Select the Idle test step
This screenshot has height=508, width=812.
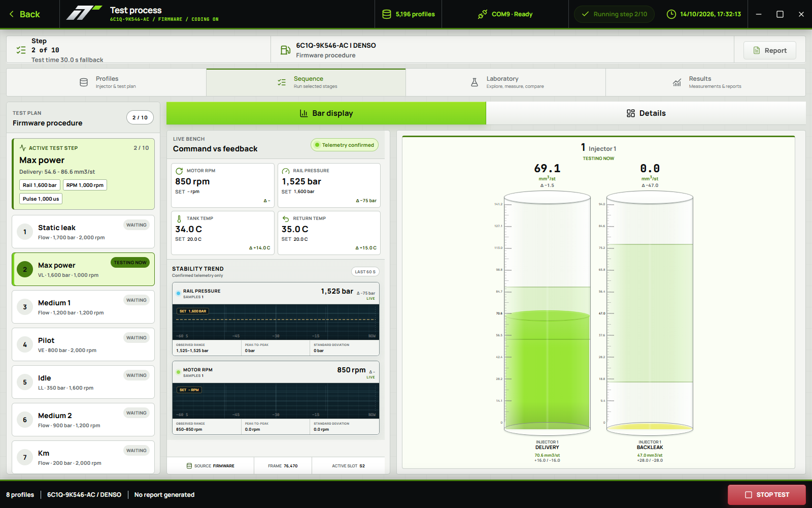[x=83, y=382]
